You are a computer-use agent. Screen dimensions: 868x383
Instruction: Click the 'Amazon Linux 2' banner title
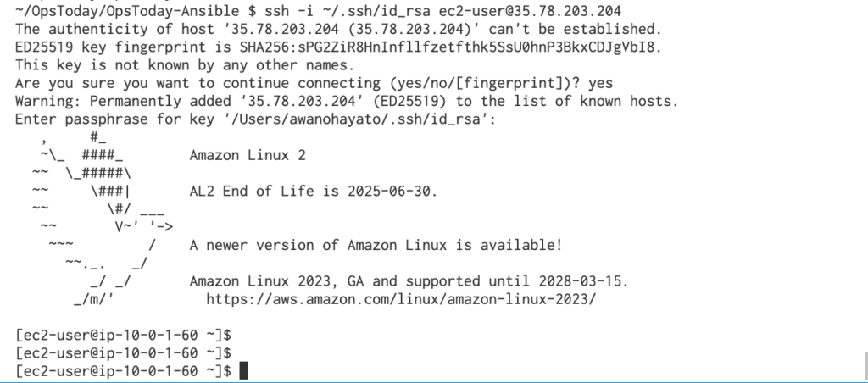point(248,155)
